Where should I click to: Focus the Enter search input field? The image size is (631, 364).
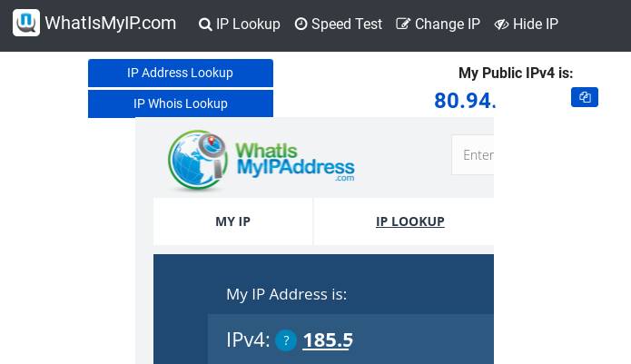pos(473,155)
